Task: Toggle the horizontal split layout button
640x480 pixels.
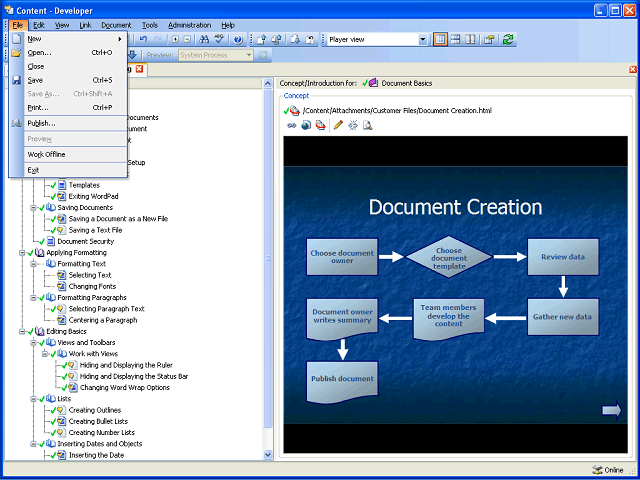Action: pos(456,39)
